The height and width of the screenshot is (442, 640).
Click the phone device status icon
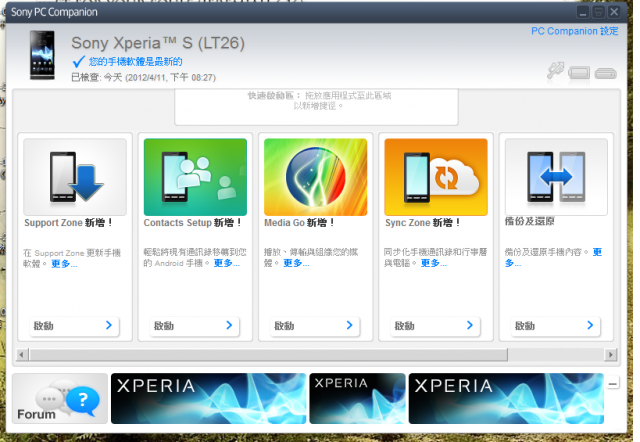[579, 73]
